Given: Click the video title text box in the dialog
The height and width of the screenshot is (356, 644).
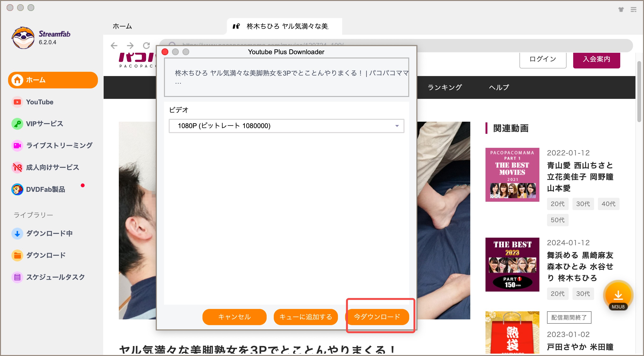Looking at the screenshot, I should 287,77.
